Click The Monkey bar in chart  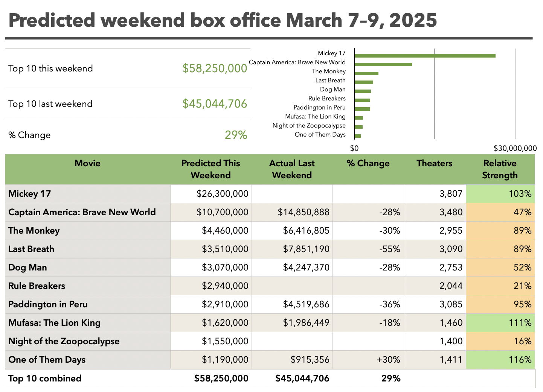[366, 73]
